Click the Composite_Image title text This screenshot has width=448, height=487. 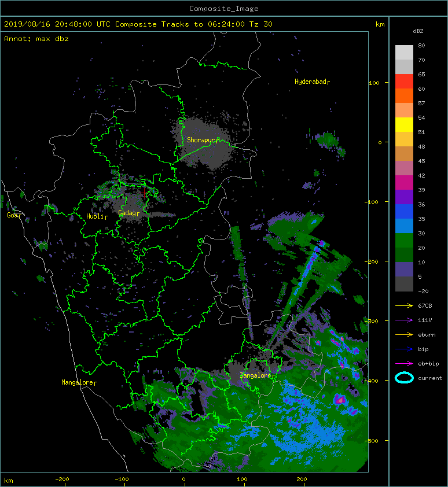pos(224,9)
